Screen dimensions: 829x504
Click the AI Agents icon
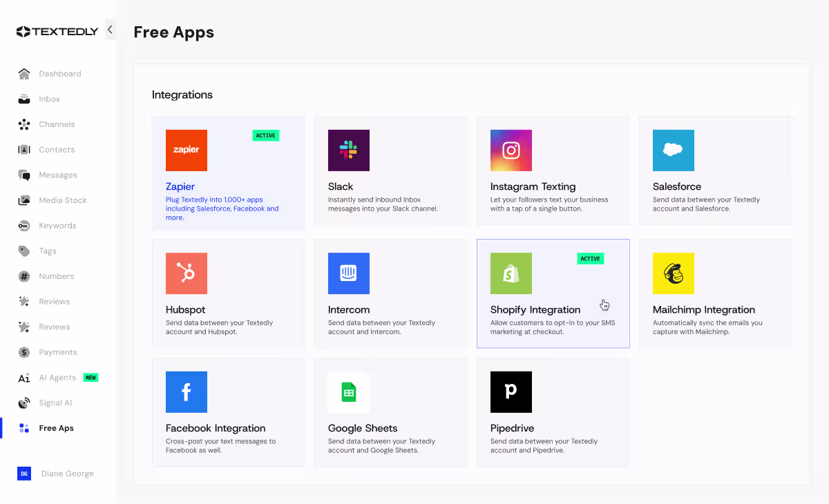click(x=24, y=378)
